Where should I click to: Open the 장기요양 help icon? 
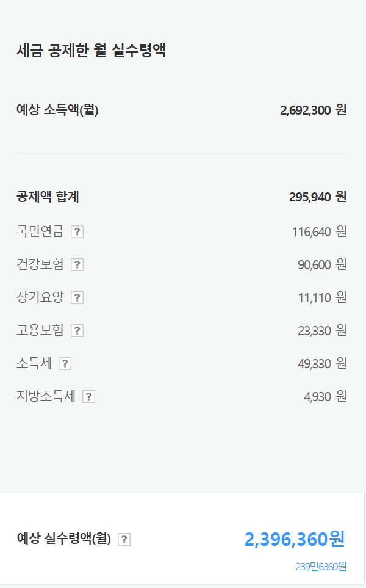pos(77,297)
